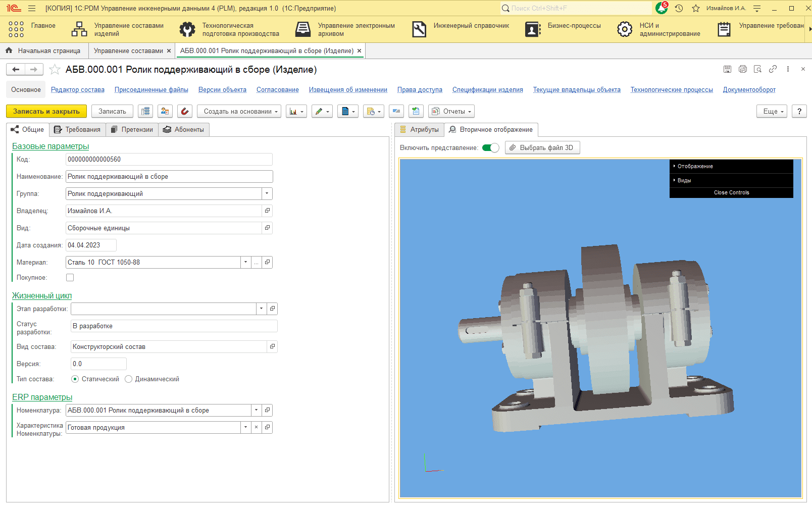Select the Статический radio button
The image size is (812, 508).
pyautogui.click(x=75, y=379)
